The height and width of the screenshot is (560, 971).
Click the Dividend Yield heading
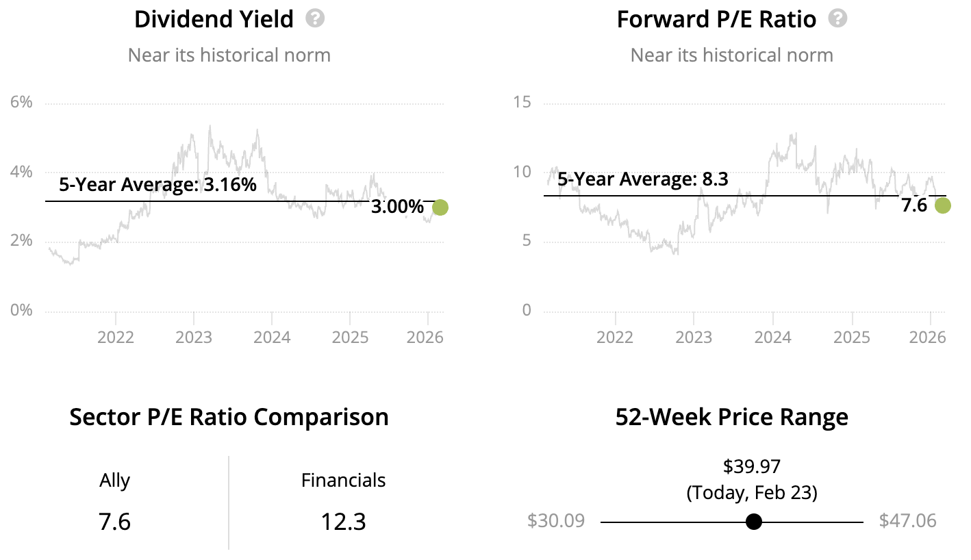click(x=214, y=19)
